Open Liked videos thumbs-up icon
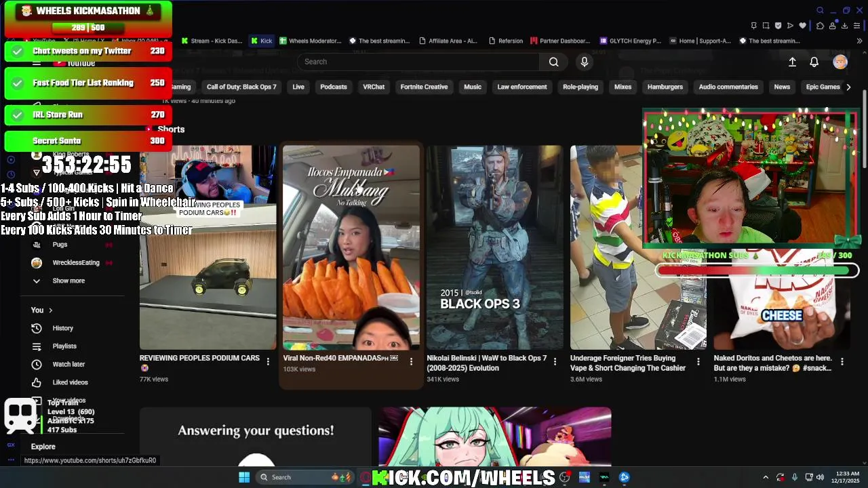The width and height of the screenshot is (868, 488). (37, 382)
